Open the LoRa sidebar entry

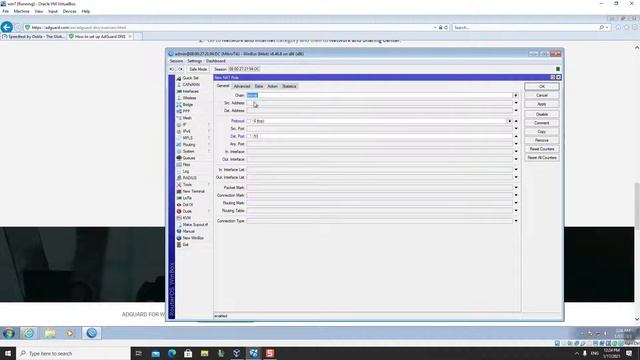(187, 198)
